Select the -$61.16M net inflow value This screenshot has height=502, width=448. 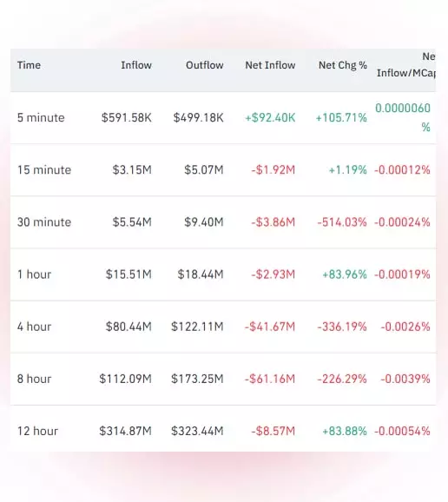[x=270, y=379]
